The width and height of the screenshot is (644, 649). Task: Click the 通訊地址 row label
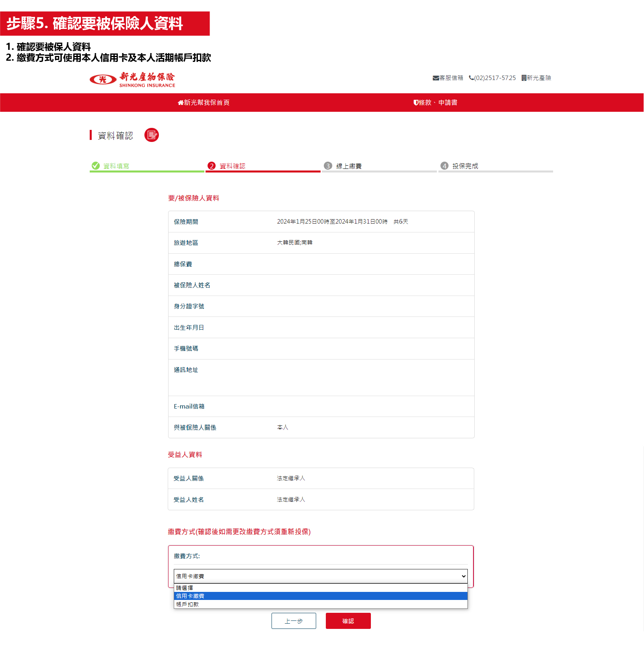(186, 370)
